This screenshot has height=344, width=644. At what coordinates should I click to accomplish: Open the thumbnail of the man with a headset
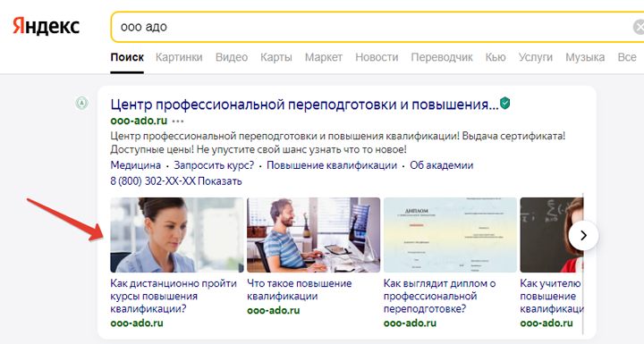(x=313, y=235)
